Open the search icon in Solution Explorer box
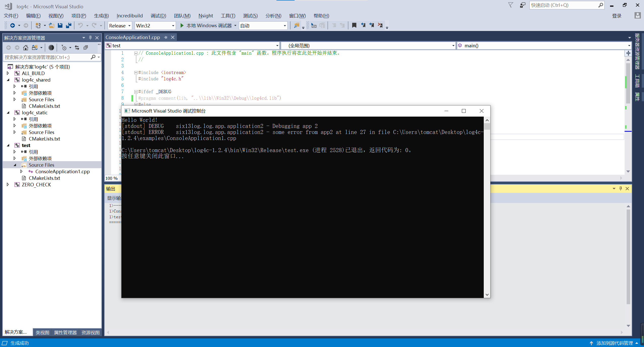This screenshot has height=347, width=644. point(93,57)
